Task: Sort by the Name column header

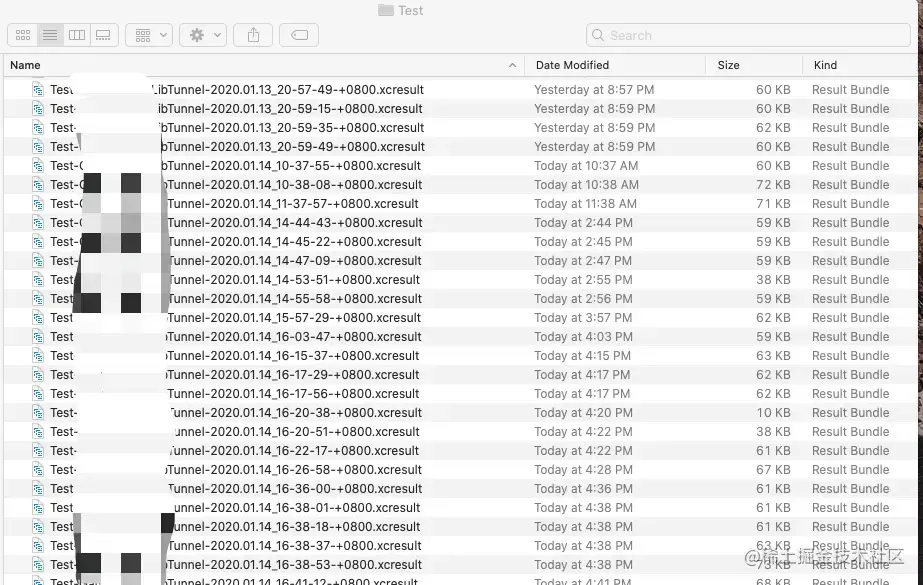Action: 25,65
